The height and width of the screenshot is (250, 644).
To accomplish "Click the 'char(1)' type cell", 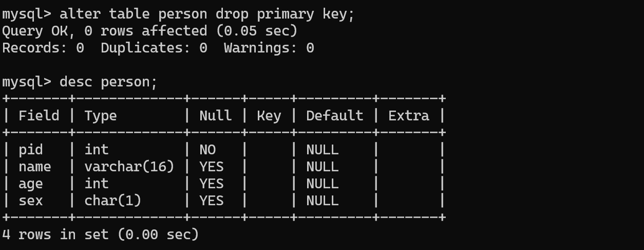I will (113, 201).
